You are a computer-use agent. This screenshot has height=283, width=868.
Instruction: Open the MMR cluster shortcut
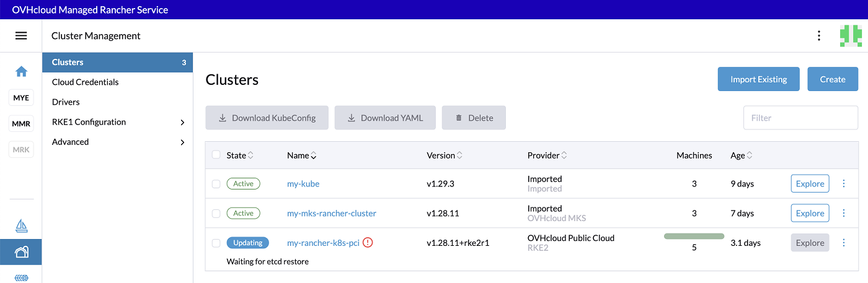tap(21, 124)
